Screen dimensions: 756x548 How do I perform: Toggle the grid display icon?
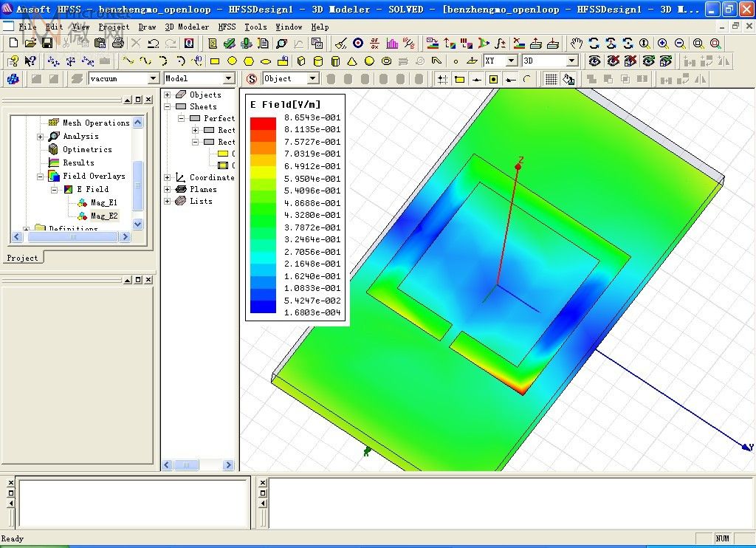click(551, 79)
